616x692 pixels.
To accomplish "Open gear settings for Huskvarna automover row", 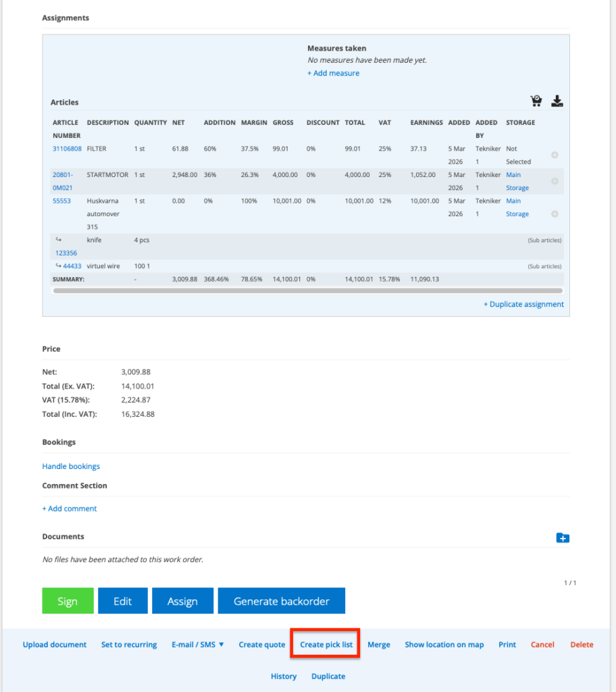I will [x=555, y=214].
